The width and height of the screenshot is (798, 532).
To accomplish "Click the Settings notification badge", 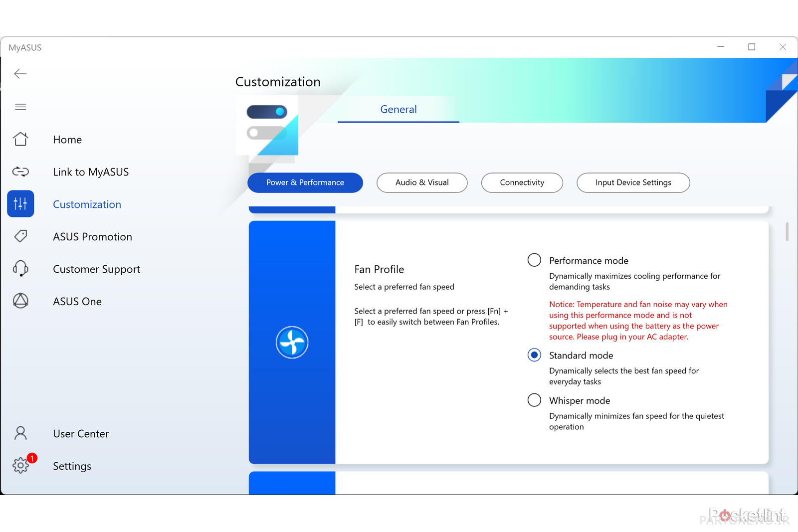I will 32,458.
